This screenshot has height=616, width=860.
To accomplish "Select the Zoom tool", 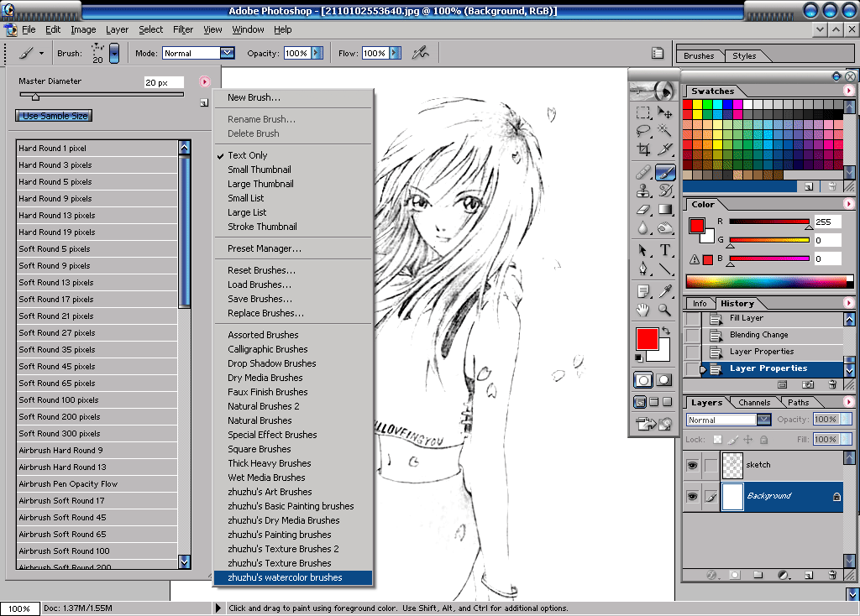I will coord(665,310).
